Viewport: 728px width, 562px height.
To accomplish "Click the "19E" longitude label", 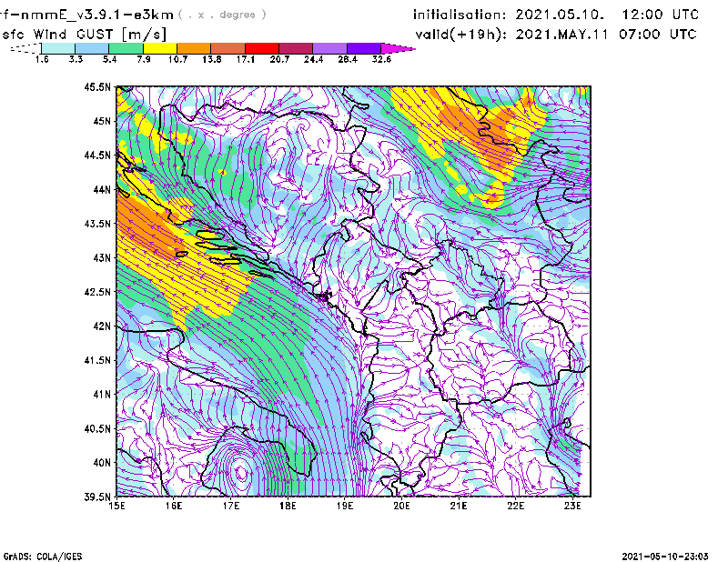I will pyautogui.click(x=345, y=506).
